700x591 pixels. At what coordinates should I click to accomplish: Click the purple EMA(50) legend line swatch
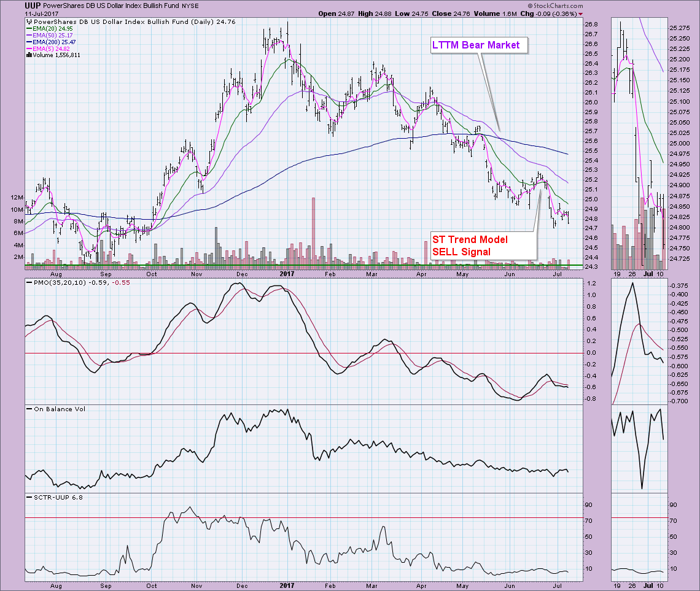click(x=29, y=35)
